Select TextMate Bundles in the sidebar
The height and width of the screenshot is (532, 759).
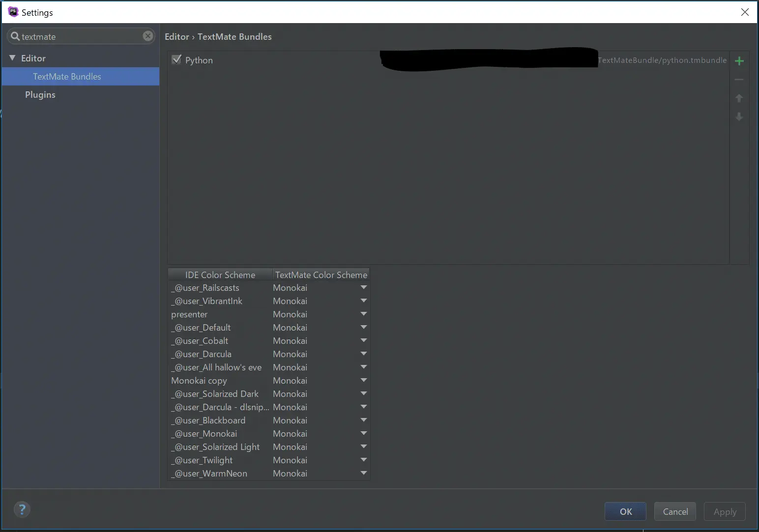pos(67,77)
